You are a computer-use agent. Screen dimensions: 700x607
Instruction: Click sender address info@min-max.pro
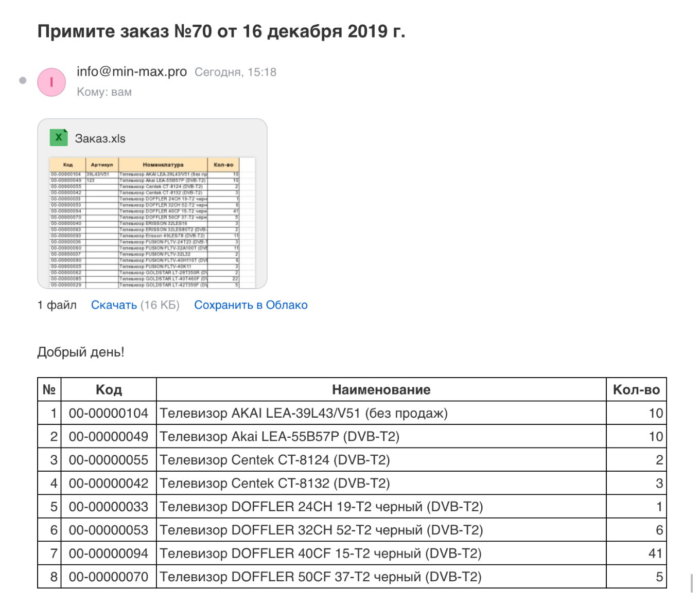[x=132, y=72]
